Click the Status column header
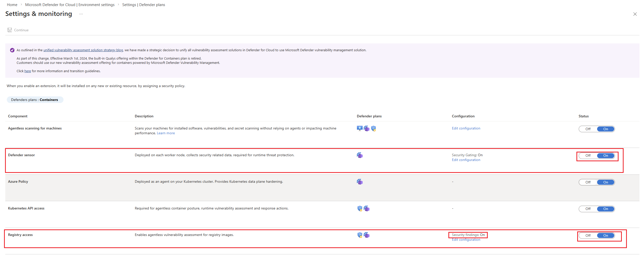The image size is (644, 266). 584,116
